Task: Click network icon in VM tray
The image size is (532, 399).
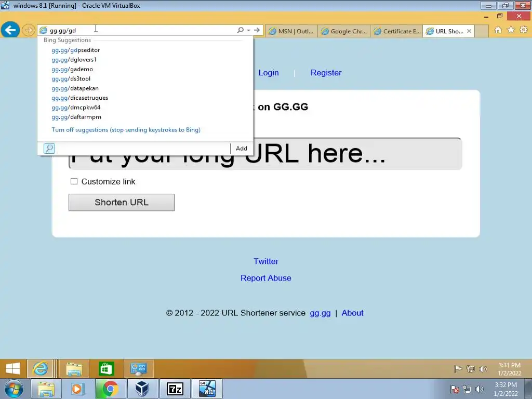Action: pyautogui.click(x=471, y=369)
